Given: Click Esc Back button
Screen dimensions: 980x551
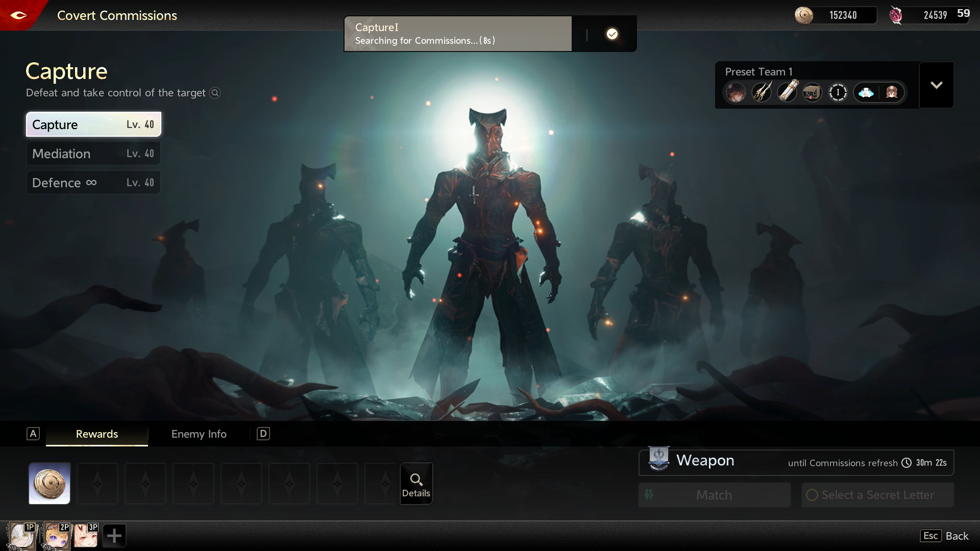Looking at the screenshot, I should pos(945,536).
